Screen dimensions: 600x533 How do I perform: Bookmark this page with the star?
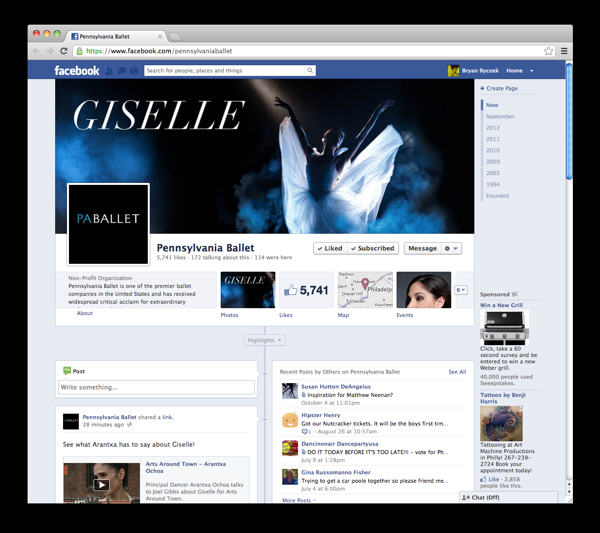(x=548, y=51)
